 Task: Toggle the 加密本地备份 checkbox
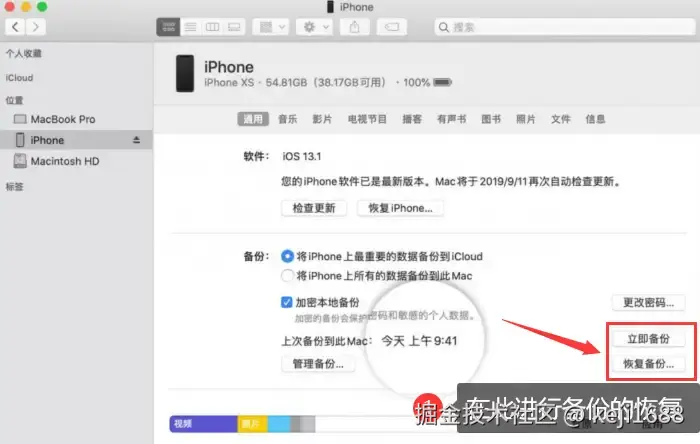coord(287,302)
